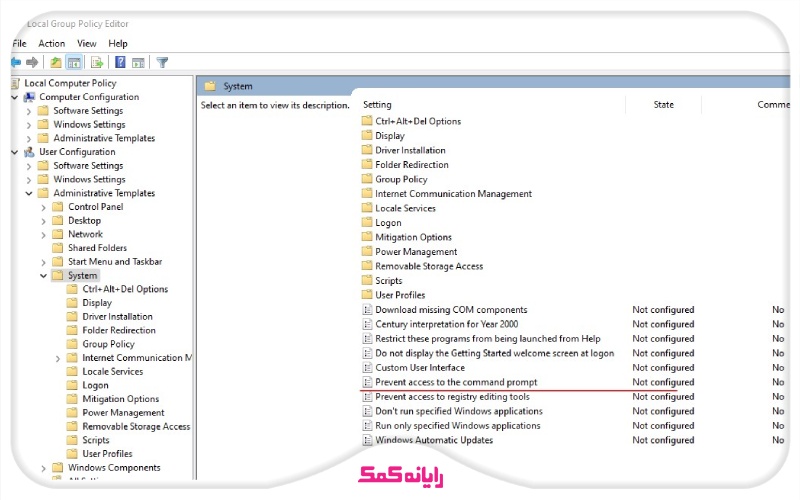
Task: Click folder icon of Shared Folders in tree
Action: (58, 248)
